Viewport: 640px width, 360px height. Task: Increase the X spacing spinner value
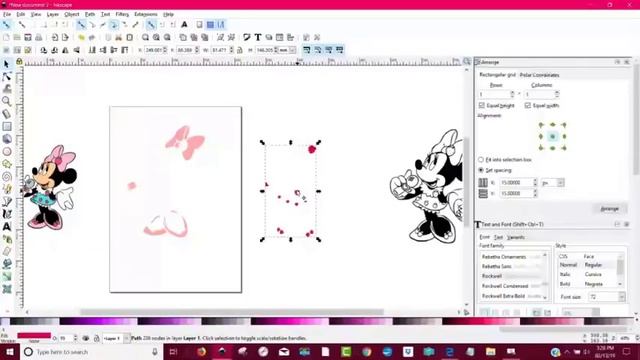535,181
